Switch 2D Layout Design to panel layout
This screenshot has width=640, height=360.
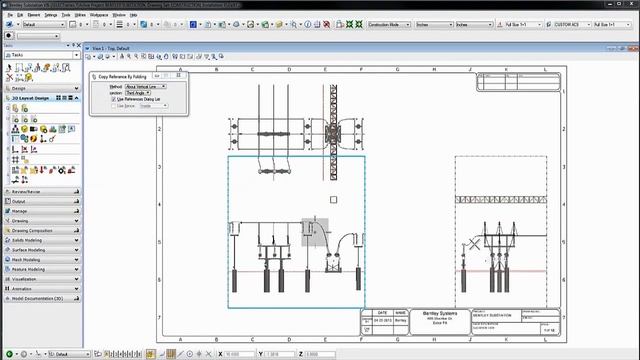[x=70, y=98]
